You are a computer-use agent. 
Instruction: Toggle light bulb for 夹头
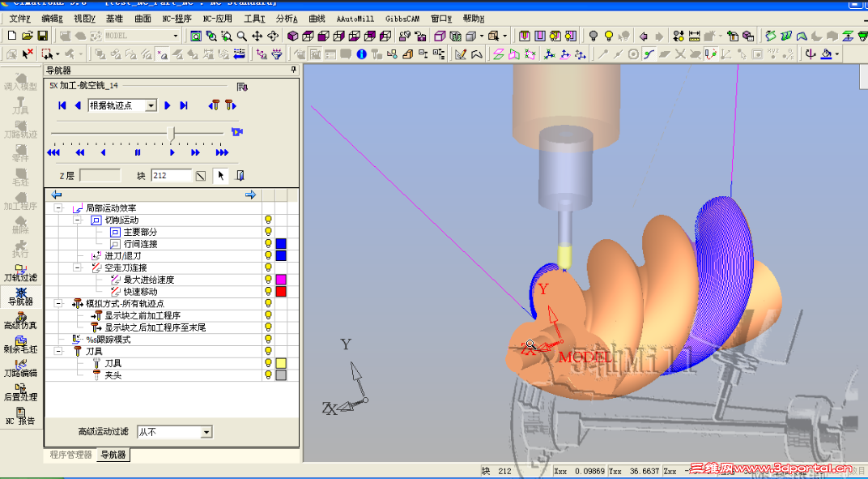click(269, 375)
